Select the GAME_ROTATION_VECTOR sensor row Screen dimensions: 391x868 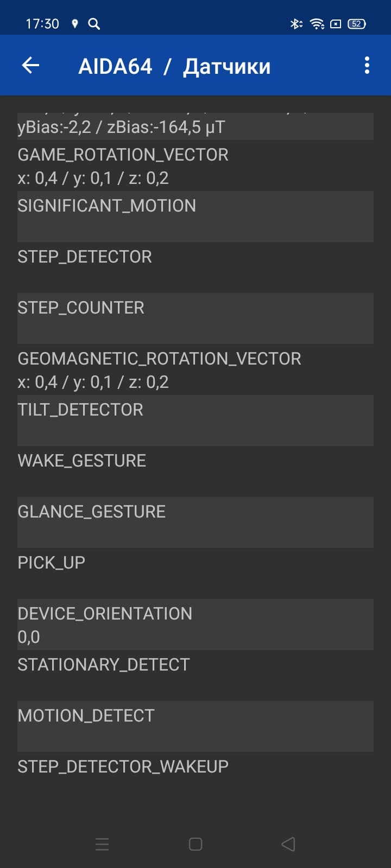pos(195,165)
